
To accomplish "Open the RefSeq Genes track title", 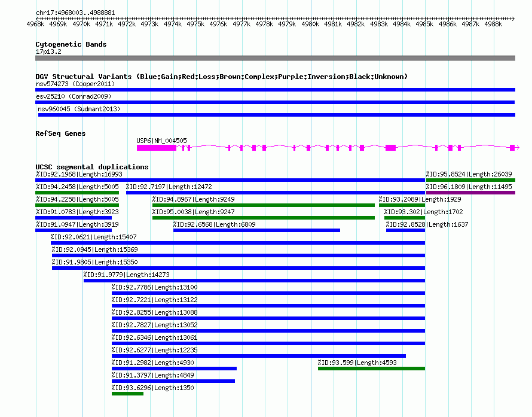I will tap(60, 133).
